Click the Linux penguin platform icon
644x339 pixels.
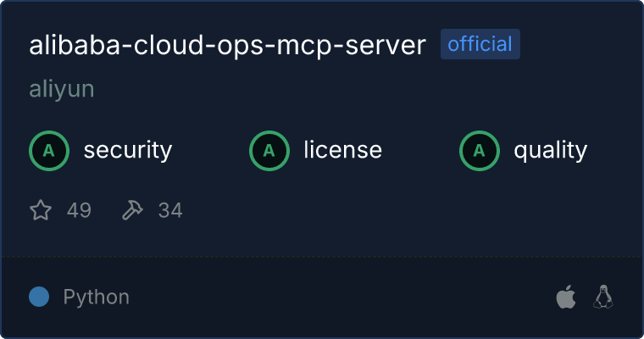(603, 297)
